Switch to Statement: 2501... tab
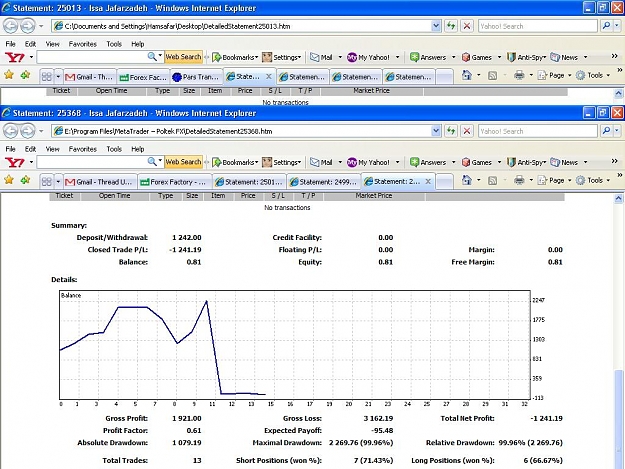This screenshot has height=469, width=625. coord(249,182)
